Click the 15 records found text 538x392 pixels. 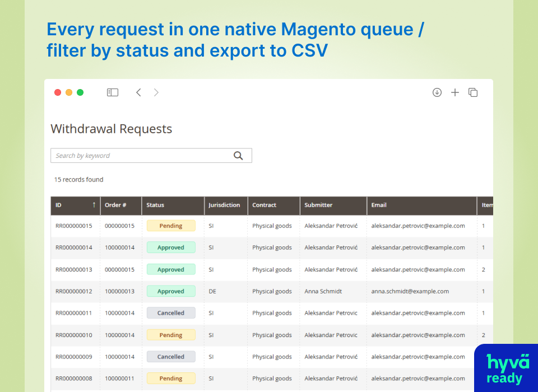pyautogui.click(x=78, y=179)
